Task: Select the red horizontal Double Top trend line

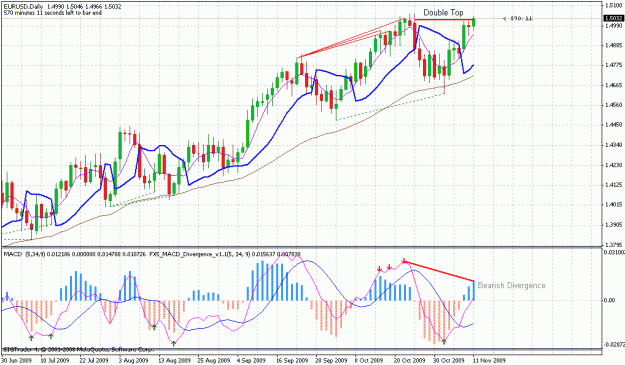Action: 444,20
